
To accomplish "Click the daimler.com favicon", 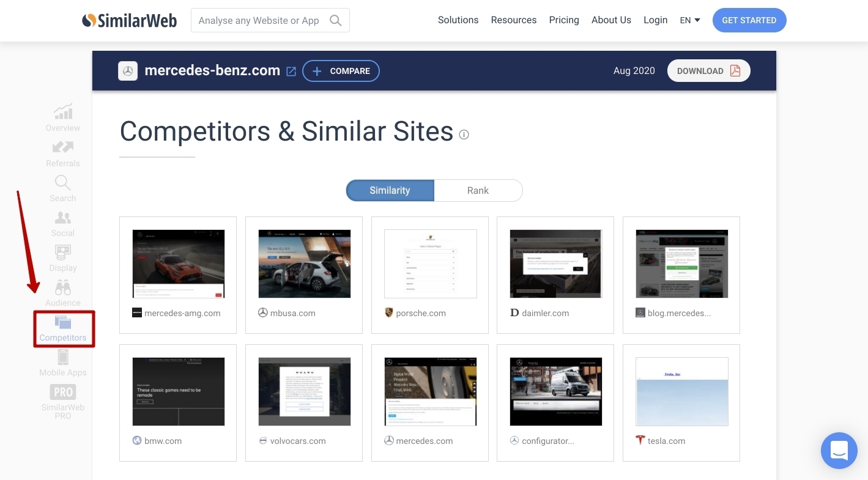I will coord(514,312).
